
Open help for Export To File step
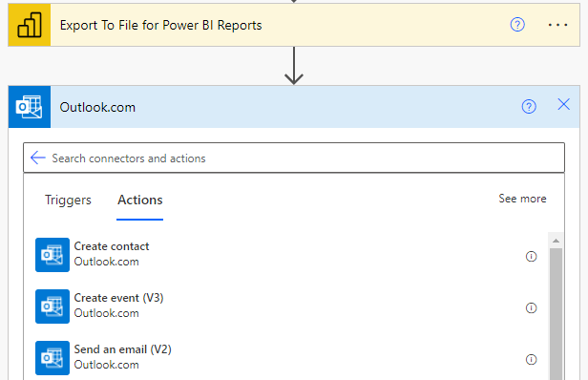coord(517,25)
